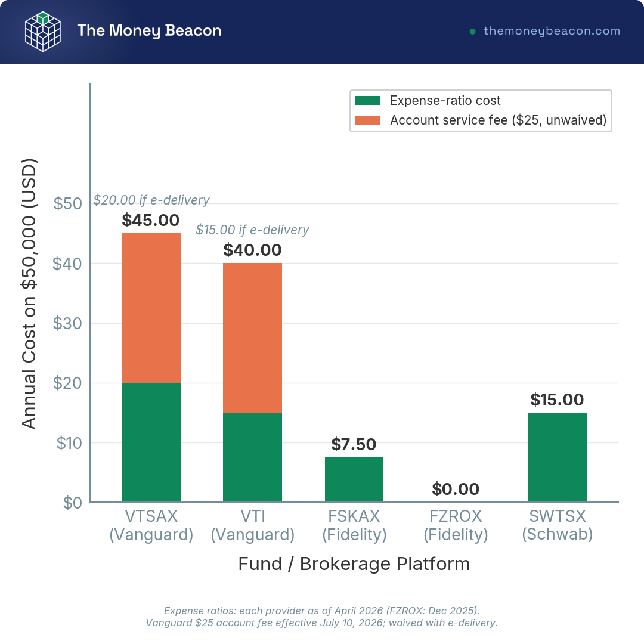Click the $50 y-axis tick label
This screenshot has height=644, width=644.
(x=68, y=204)
